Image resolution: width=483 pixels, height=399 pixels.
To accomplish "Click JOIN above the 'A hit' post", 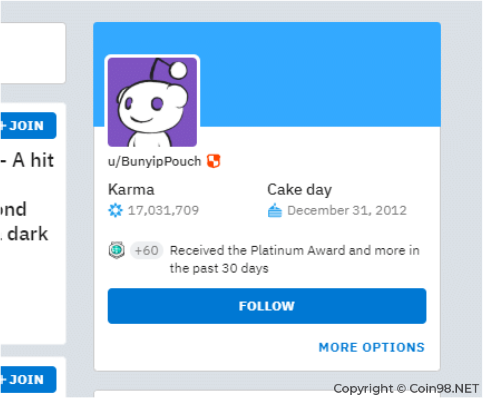I will (27, 126).
